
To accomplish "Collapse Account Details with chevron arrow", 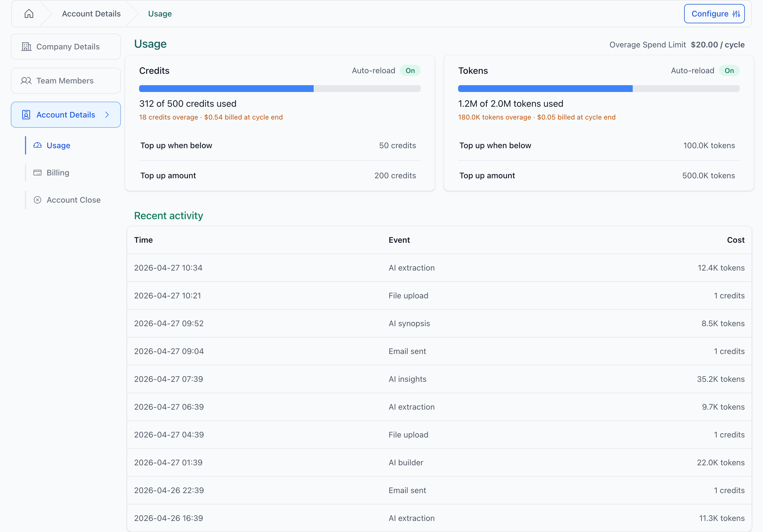I will (x=107, y=115).
